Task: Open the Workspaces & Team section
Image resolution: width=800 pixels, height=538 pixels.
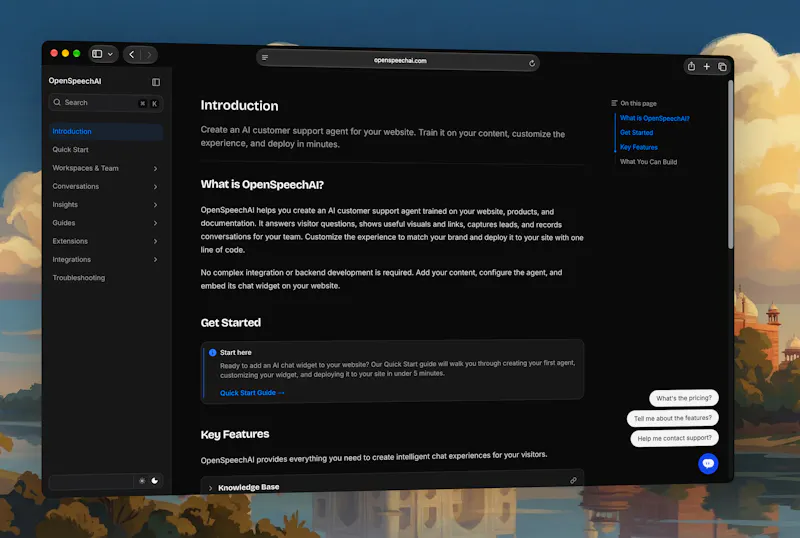Action: 85,168
